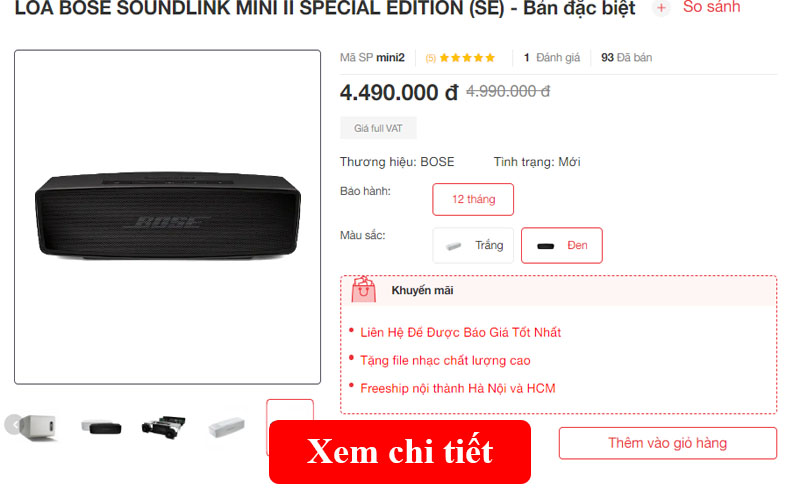Open the So sánh compare link

pyautogui.click(x=711, y=7)
